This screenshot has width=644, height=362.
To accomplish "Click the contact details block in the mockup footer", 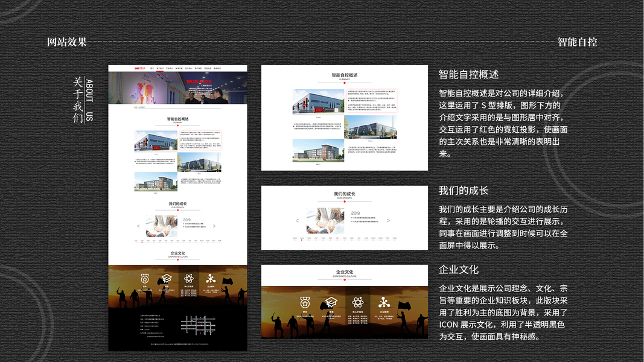I will (152, 326).
